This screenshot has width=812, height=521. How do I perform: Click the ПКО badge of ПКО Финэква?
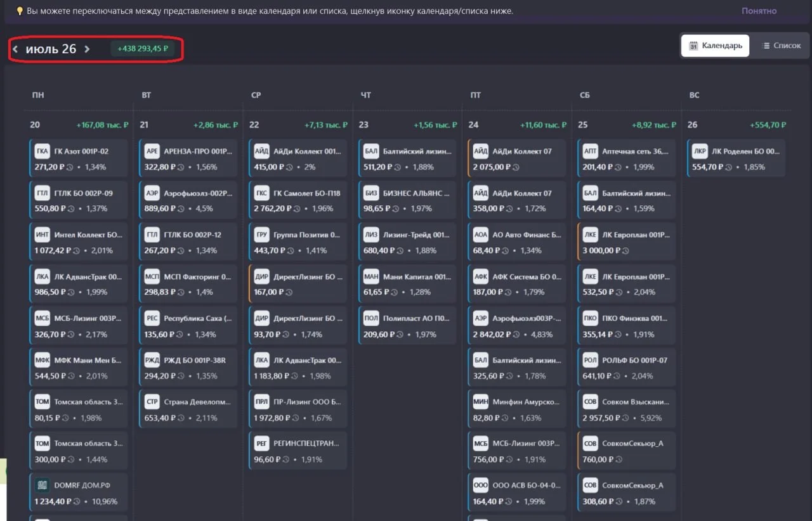pos(591,319)
